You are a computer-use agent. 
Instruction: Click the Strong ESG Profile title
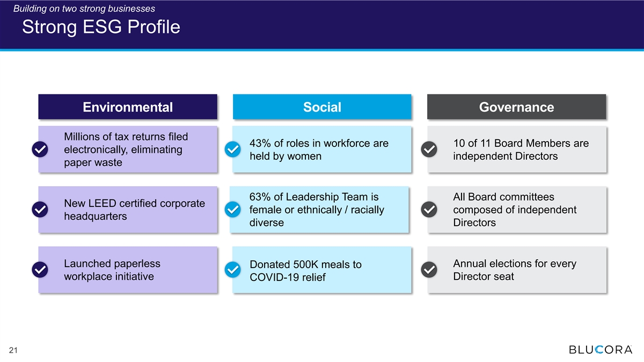(x=101, y=27)
